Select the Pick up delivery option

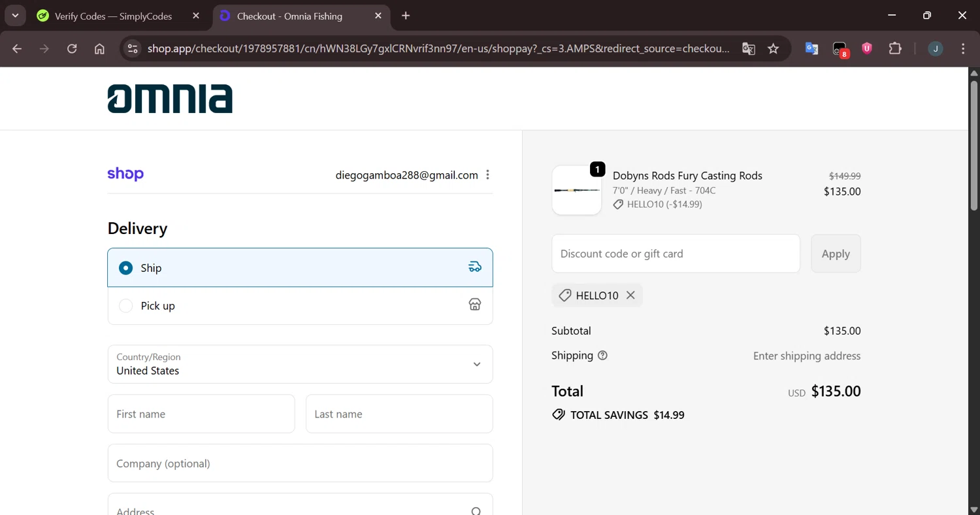(x=300, y=305)
